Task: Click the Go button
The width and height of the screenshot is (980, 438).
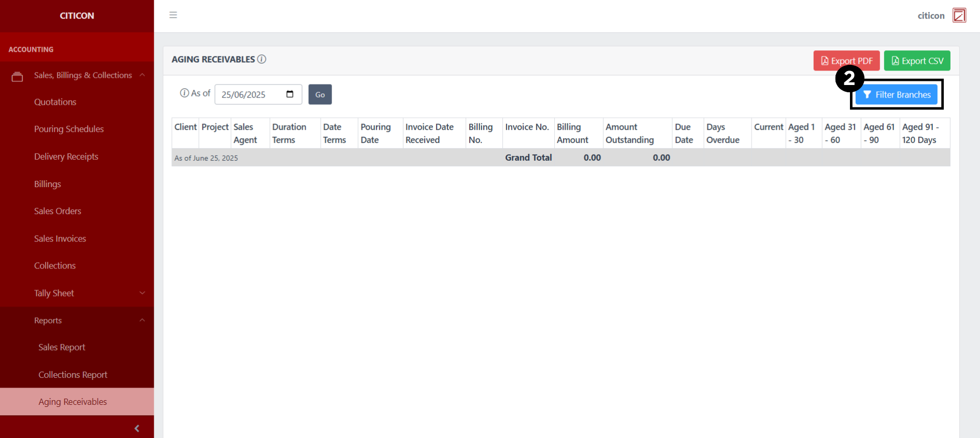Action: pyautogui.click(x=320, y=94)
